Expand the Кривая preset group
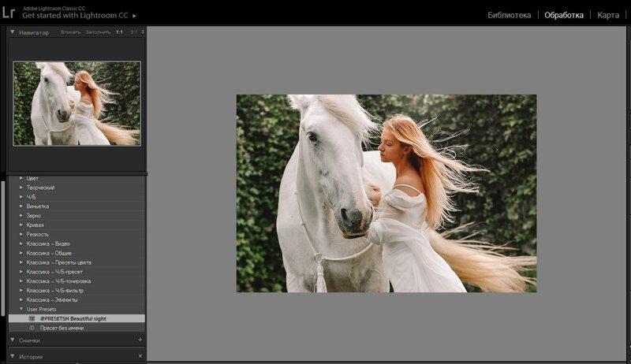The image size is (631, 364). click(x=21, y=225)
